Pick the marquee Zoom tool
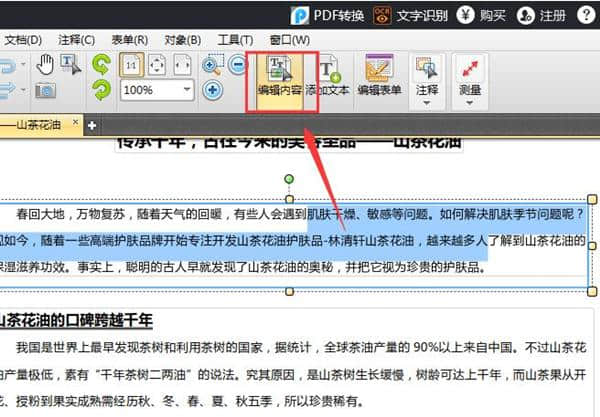600x417 pixels. (212, 64)
